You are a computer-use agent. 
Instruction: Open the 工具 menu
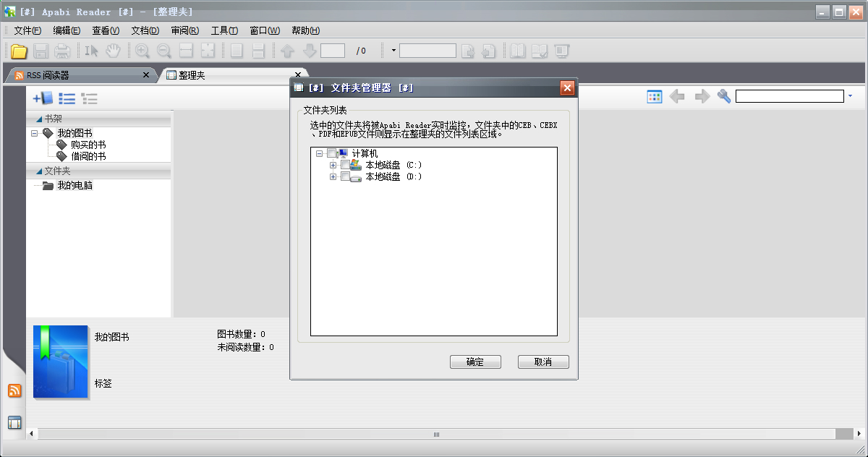[x=224, y=30]
